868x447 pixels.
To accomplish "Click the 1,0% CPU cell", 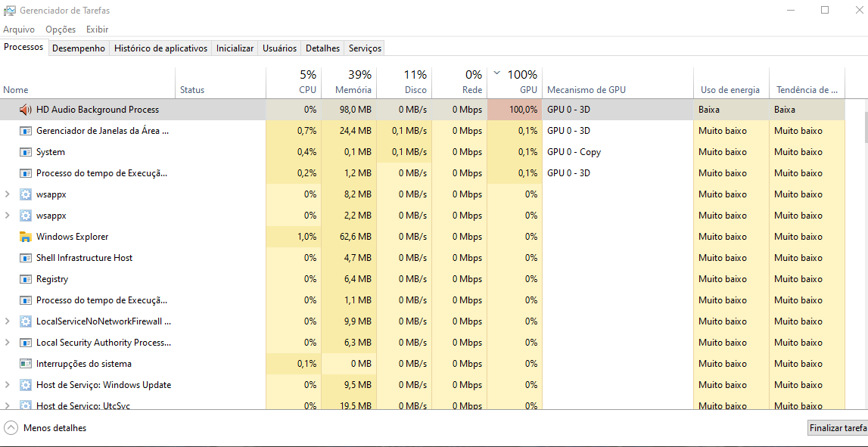I will (x=294, y=237).
